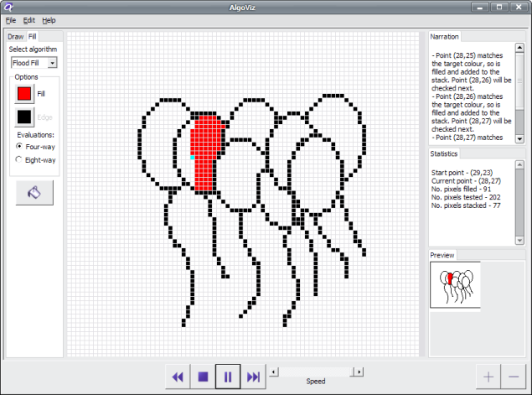
Task: Click 'No. pixels stacked - 77' text
Action: point(466,205)
